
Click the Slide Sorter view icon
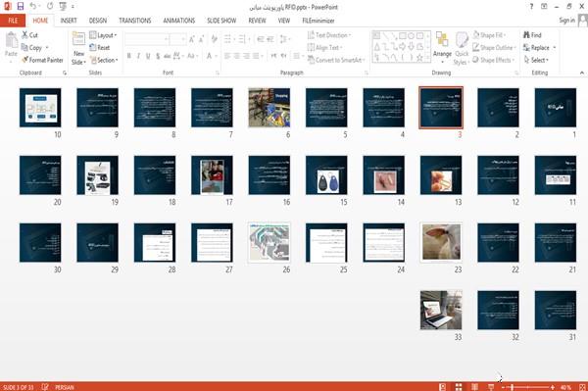pos(459,387)
